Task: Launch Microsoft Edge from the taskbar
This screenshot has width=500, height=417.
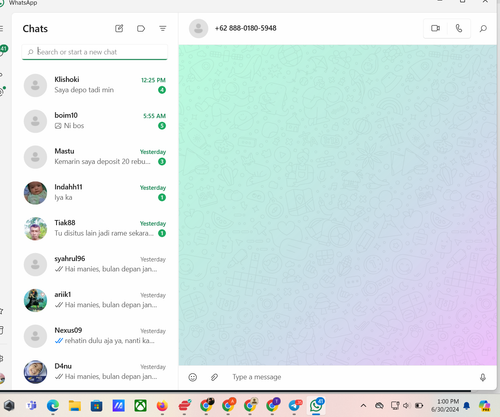Action: pos(53,406)
